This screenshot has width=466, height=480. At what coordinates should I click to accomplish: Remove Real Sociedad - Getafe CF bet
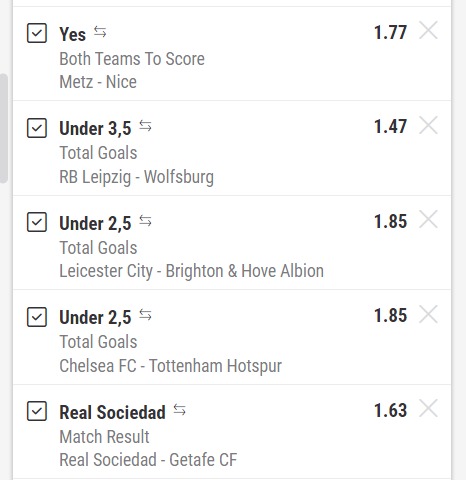[428, 409]
